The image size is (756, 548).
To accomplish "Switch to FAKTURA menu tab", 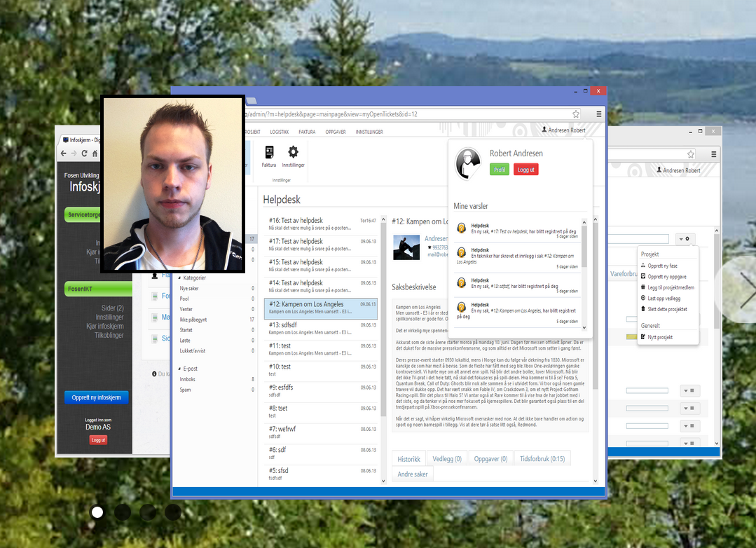I will pyautogui.click(x=307, y=132).
